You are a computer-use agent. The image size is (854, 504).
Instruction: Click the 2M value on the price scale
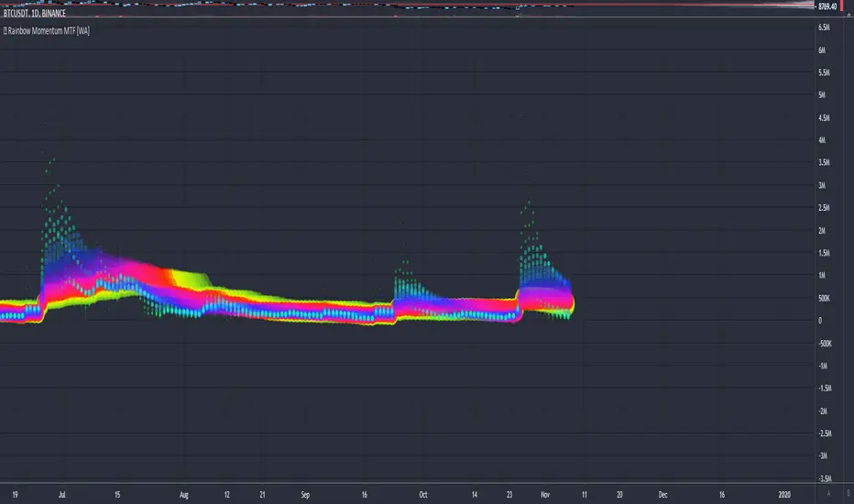(822, 231)
